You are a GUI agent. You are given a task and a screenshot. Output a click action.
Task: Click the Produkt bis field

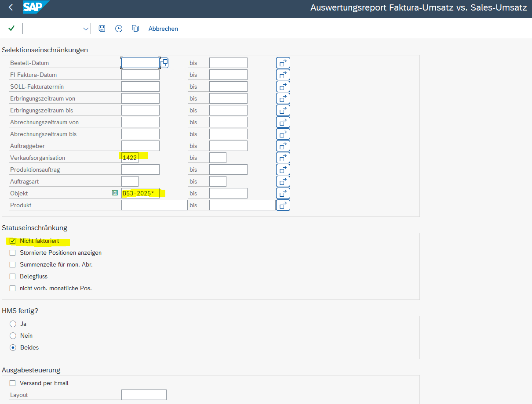pyautogui.click(x=242, y=205)
